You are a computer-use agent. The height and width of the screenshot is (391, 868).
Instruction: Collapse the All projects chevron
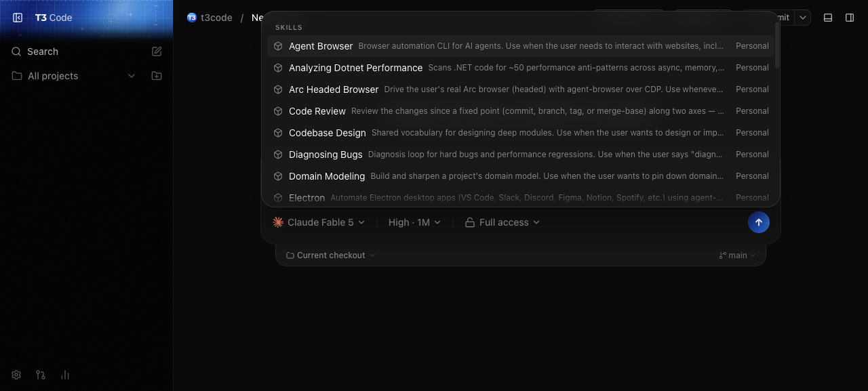[132, 76]
